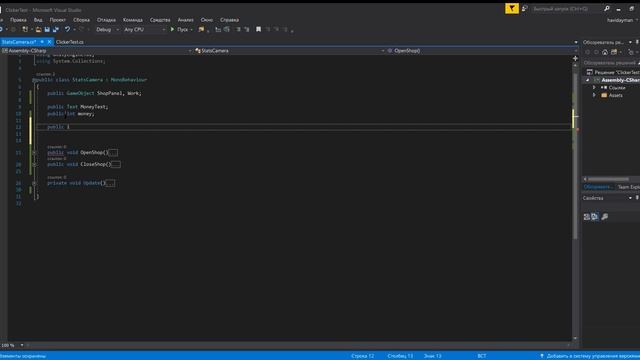The height and width of the screenshot is (360, 640).
Task: Expand the collapsed CloseShop() method
Action: click(34, 164)
